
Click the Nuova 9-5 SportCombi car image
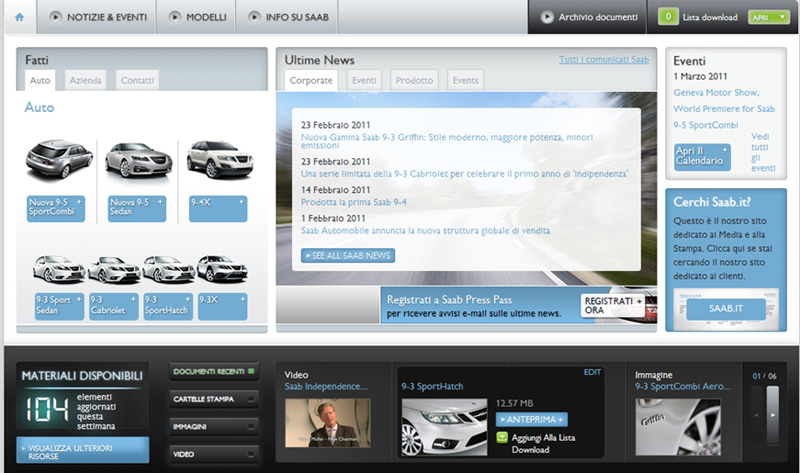click(x=59, y=159)
